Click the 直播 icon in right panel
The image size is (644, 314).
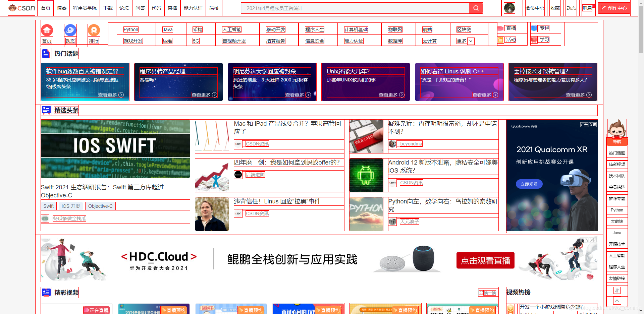point(501,28)
